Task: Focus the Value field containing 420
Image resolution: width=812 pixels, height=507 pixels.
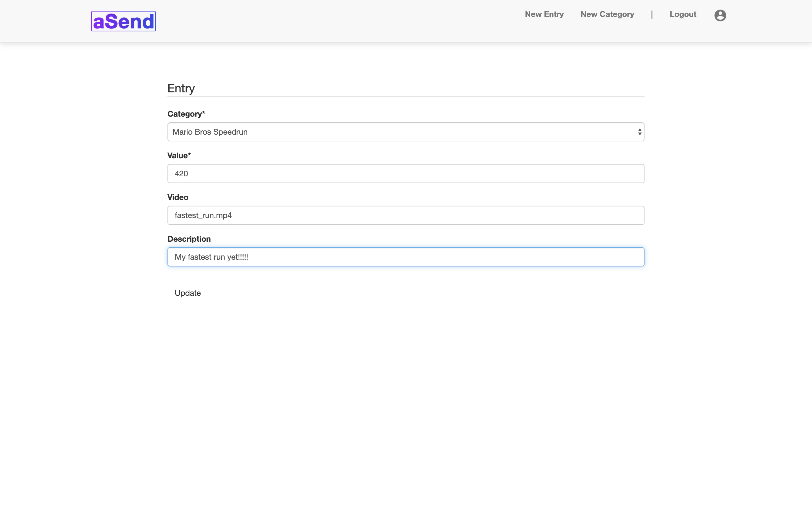Action: [405, 174]
